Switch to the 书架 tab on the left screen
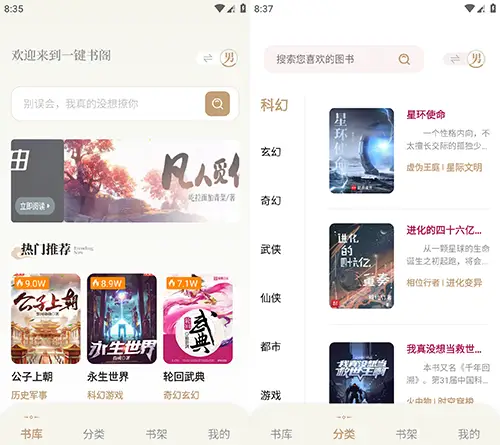 pos(156,434)
